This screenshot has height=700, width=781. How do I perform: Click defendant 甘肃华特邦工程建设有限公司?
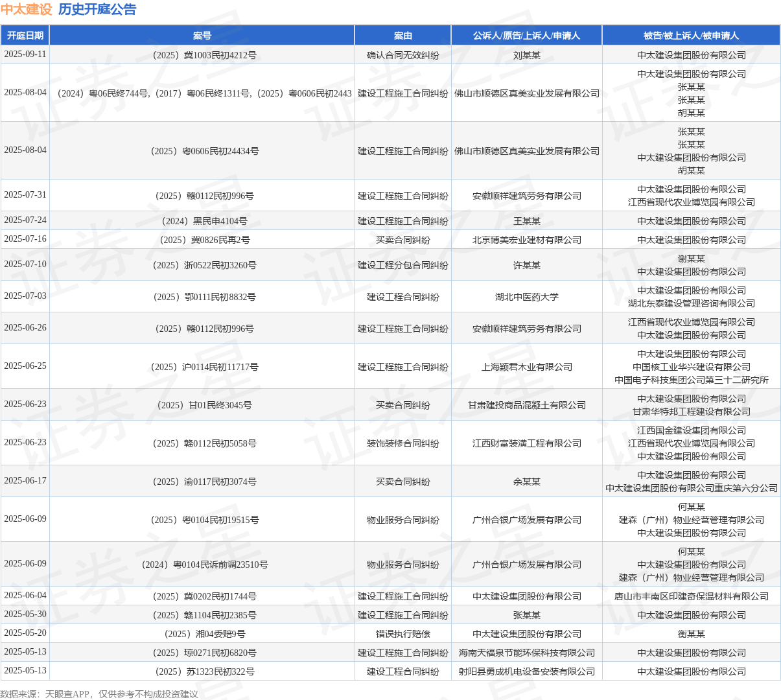point(692,412)
